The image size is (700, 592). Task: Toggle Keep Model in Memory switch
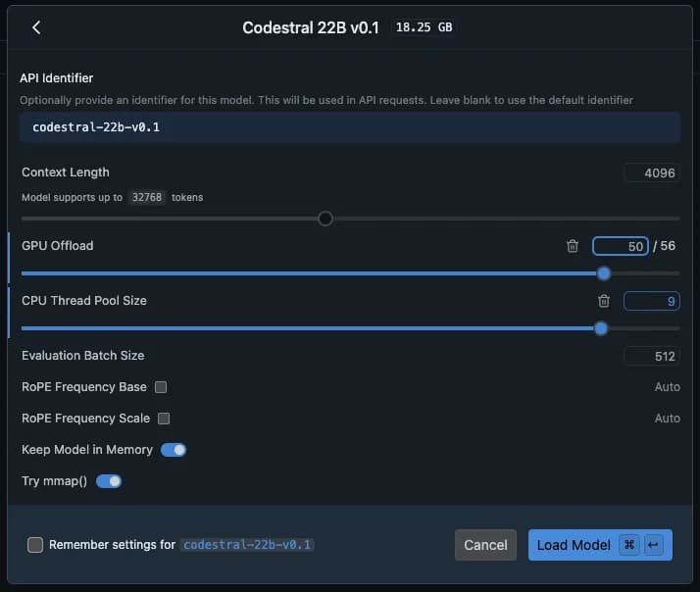click(x=174, y=450)
